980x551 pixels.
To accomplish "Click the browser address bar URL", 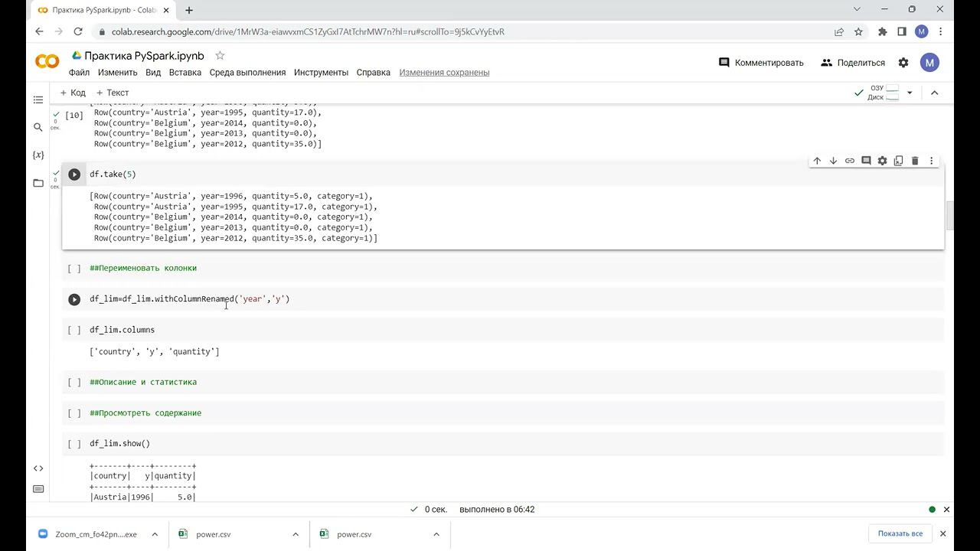I will click(308, 32).
